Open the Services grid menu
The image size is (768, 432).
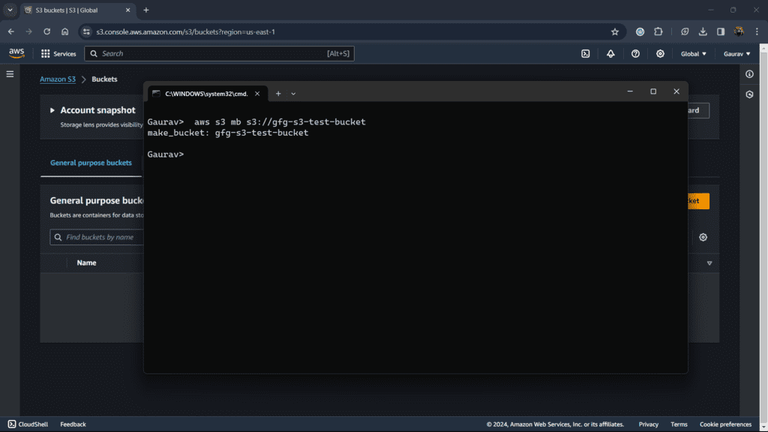pyautogui.click(x=58, y=54)
